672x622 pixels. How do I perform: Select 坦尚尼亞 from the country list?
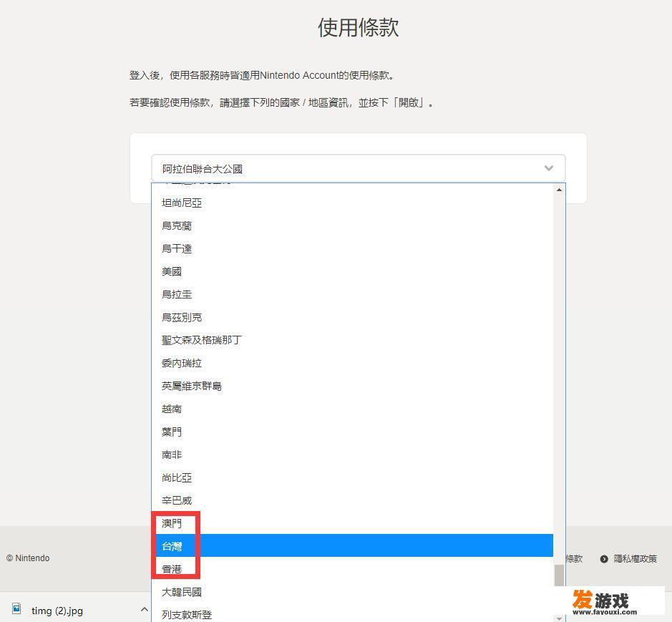(x=352, y=203)
